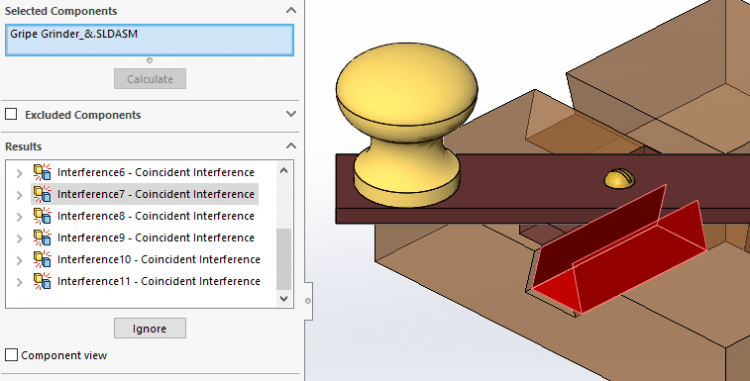Click the Interference9 result icon
Viewport: 750px width, 381px height.
pos(43,238)
